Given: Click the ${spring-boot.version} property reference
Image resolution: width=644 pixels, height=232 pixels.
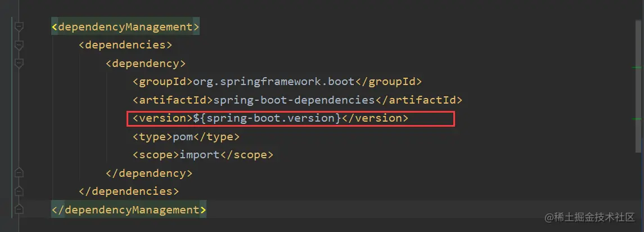Looking at the screenshot, I should pos(267,118).
